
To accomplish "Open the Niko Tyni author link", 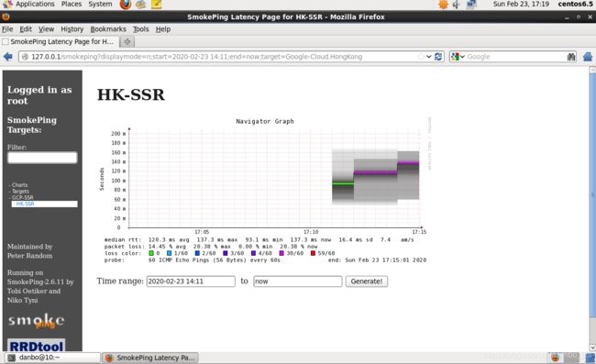I will [x=22, y=300].
